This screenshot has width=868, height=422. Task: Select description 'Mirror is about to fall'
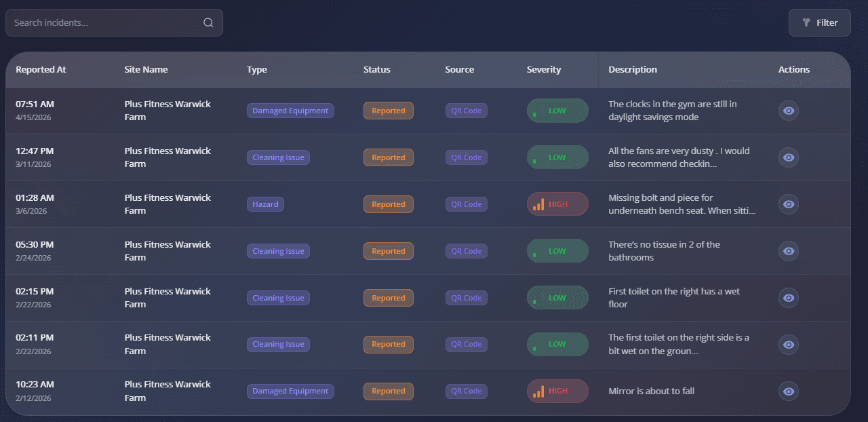tap(652, 391)
